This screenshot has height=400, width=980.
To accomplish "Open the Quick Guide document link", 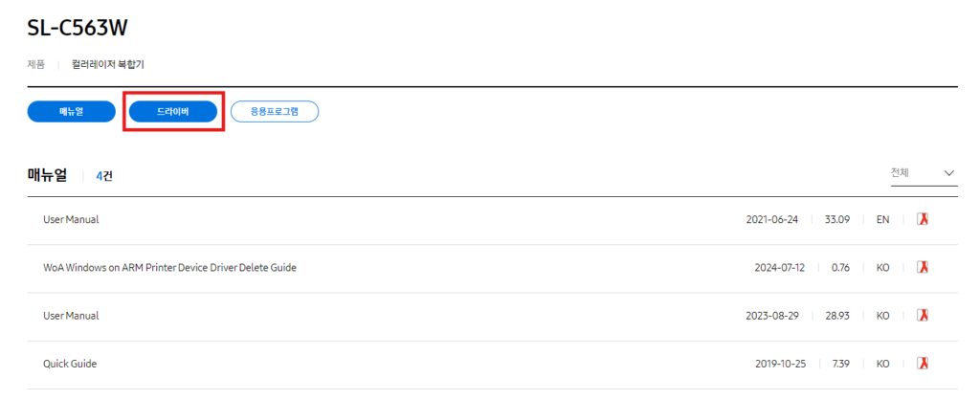I will point(70,364).
